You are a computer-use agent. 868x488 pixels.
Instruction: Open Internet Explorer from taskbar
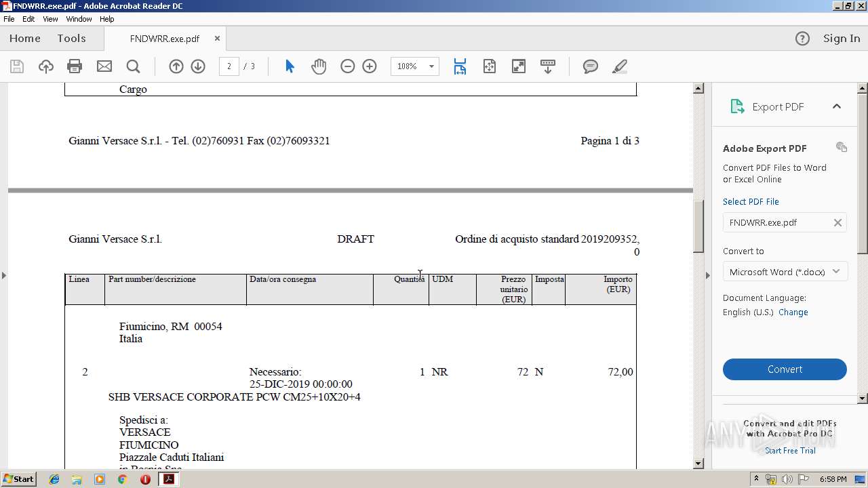[54, 479]
